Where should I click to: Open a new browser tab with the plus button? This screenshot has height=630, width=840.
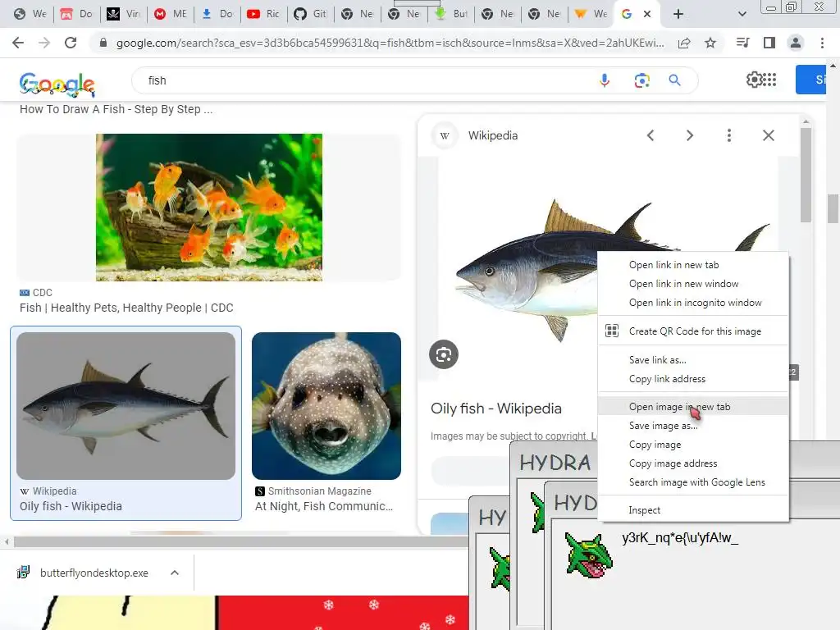coord(678,14)
